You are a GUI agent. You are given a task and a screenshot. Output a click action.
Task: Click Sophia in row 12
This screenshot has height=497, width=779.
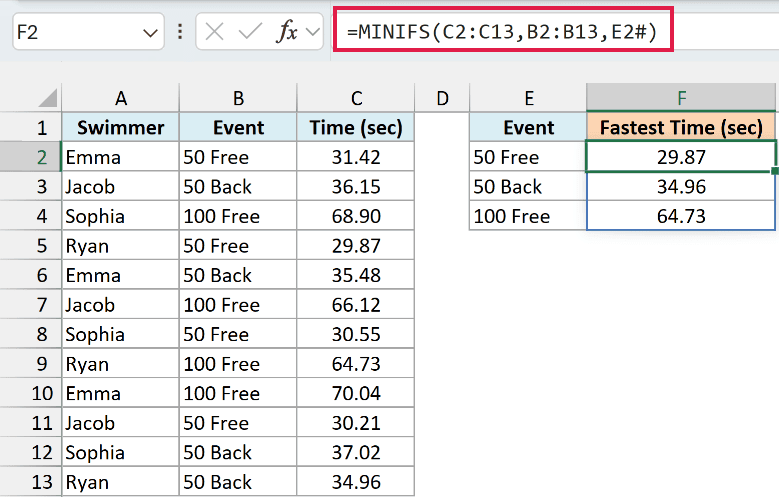pyautogui.click(x=120, y=453)
